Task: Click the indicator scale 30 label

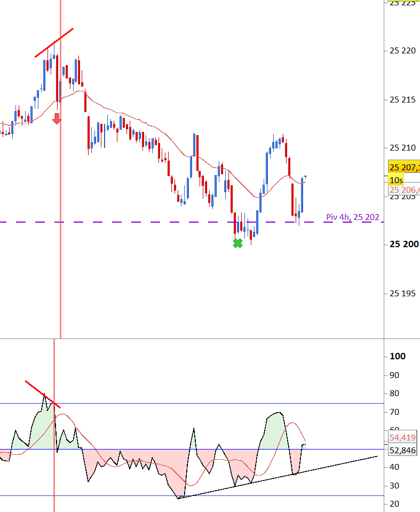Action: pyautogui.click(x=394, y=486)
